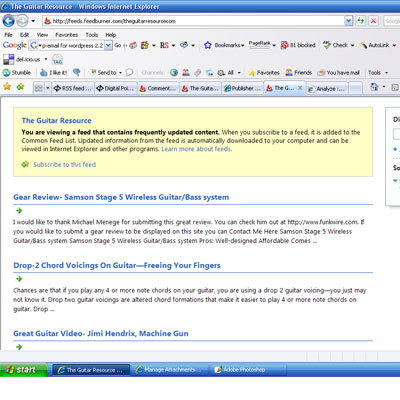The width and height of the screenshot is (400, 400).
Task: Click the blue Bookmarks star icon
Action: [208, 45]
